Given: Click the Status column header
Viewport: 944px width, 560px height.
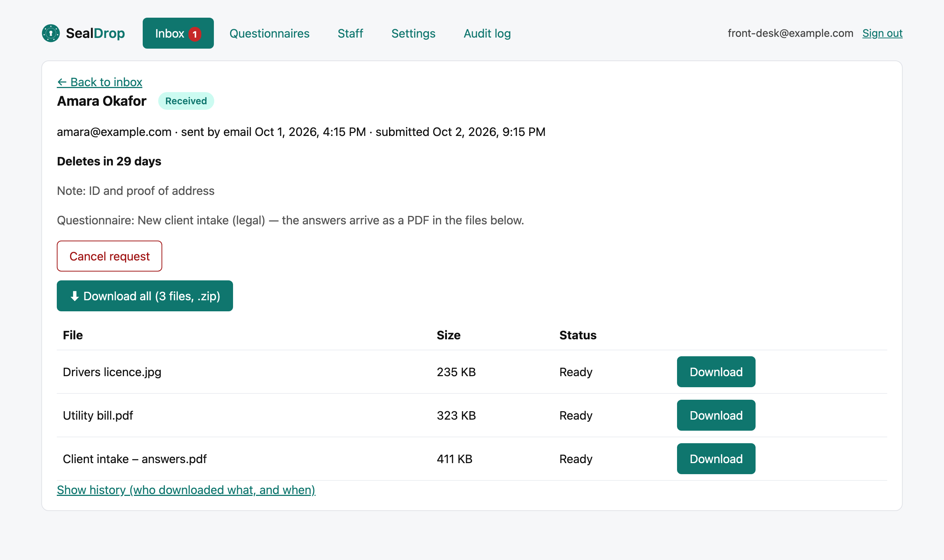Looking at the screenshot, I should (578, 335).
